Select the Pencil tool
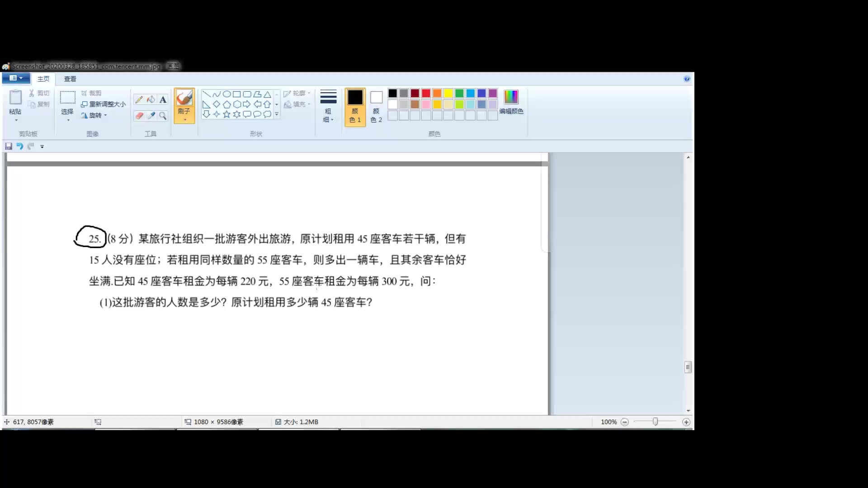 [139, 99]
